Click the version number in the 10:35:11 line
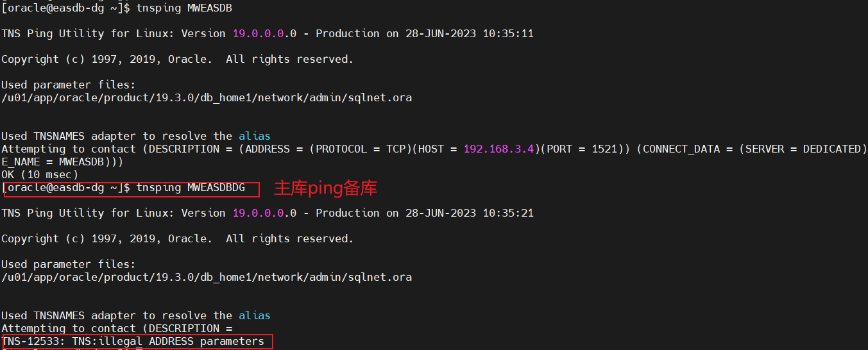 click(264, 33)
